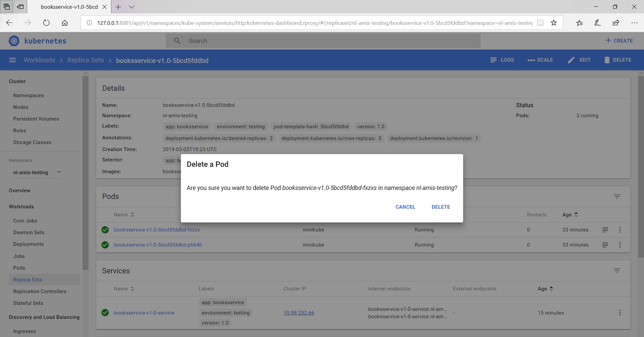This screenshot has height=337, width=644.
Task: Open the browser tab list chevron
Action: click(131, 7)
